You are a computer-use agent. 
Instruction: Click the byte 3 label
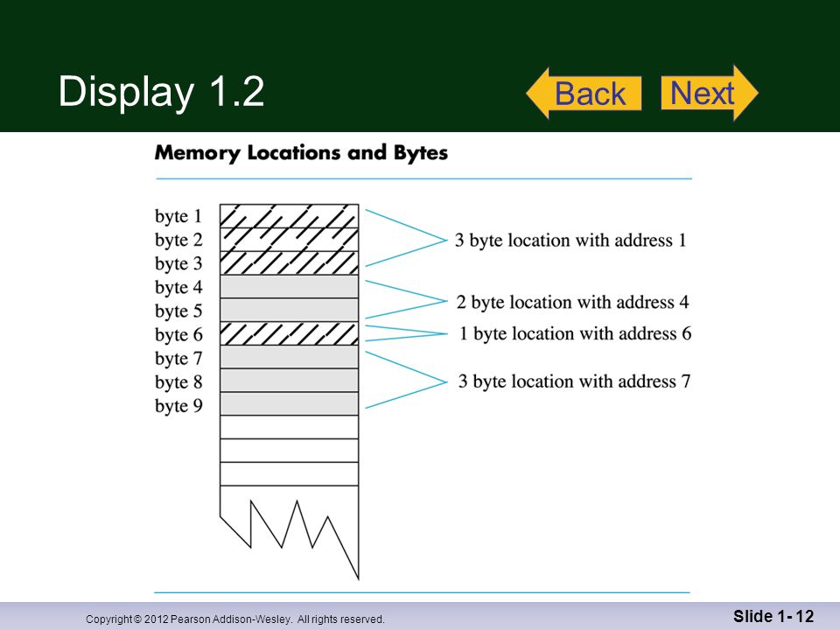click(x=178, y=263)
